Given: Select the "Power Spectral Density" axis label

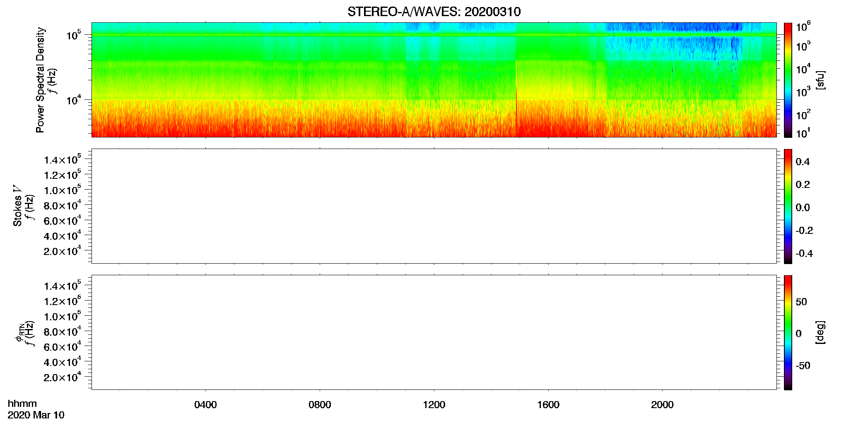Looking at the screenshot, I should pos(40,80).
